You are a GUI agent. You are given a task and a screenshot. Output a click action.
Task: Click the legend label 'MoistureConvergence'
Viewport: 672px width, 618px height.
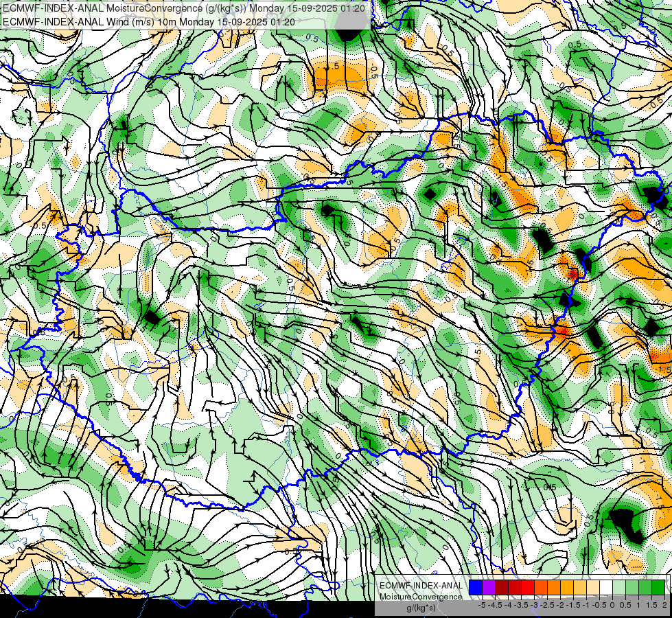(x=421, y=597)
